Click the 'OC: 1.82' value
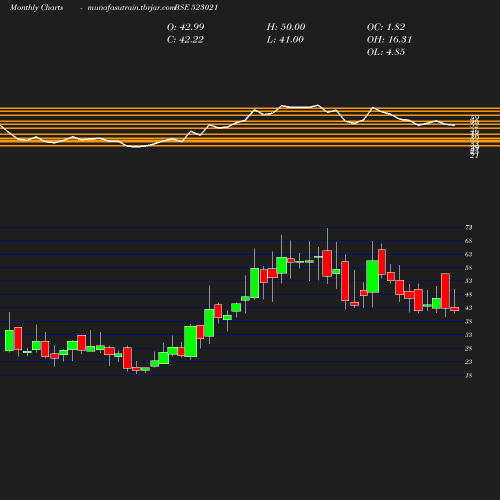500x500 pixels. tap(386, 27)
